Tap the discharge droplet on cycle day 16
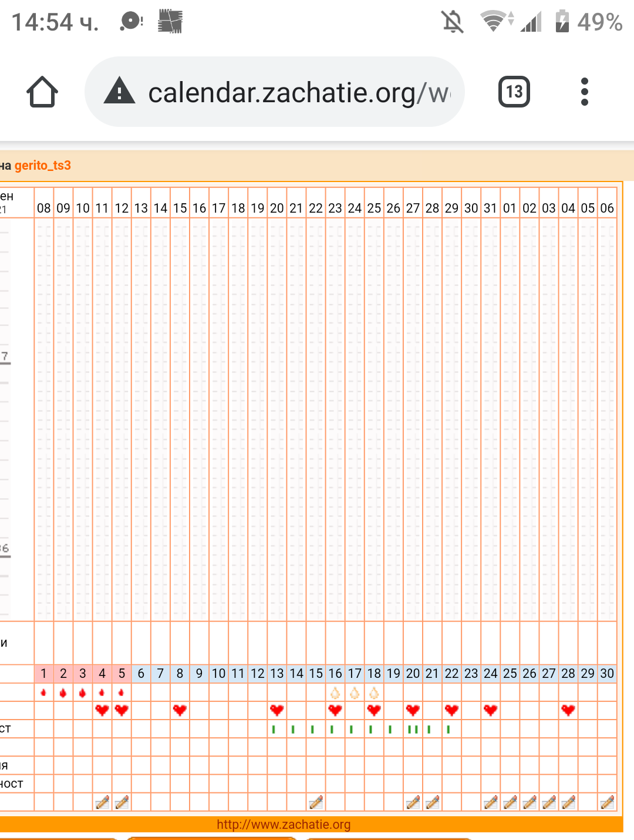Viewport: 634px width, 840px height. [335, 693]
